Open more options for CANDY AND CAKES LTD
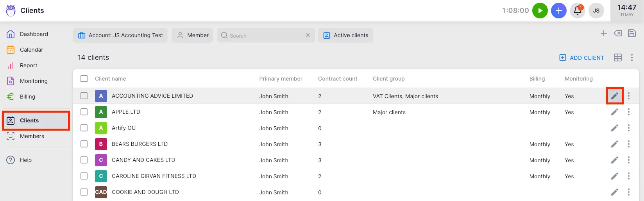The height and width of the screenshot is (201, 644). (628, 160)
